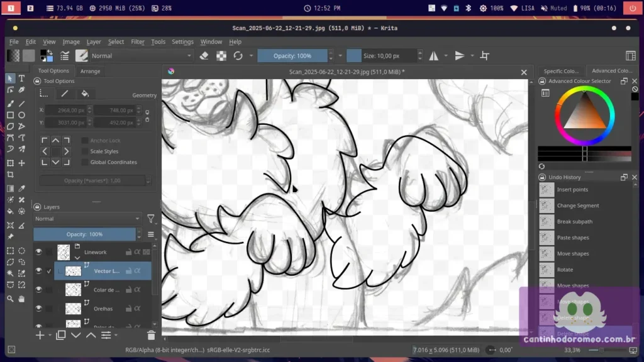This screenshot has height=362, width=644.
Task: Toggle preserve alpha in the toolbar
Action: (x=221, y=56)
